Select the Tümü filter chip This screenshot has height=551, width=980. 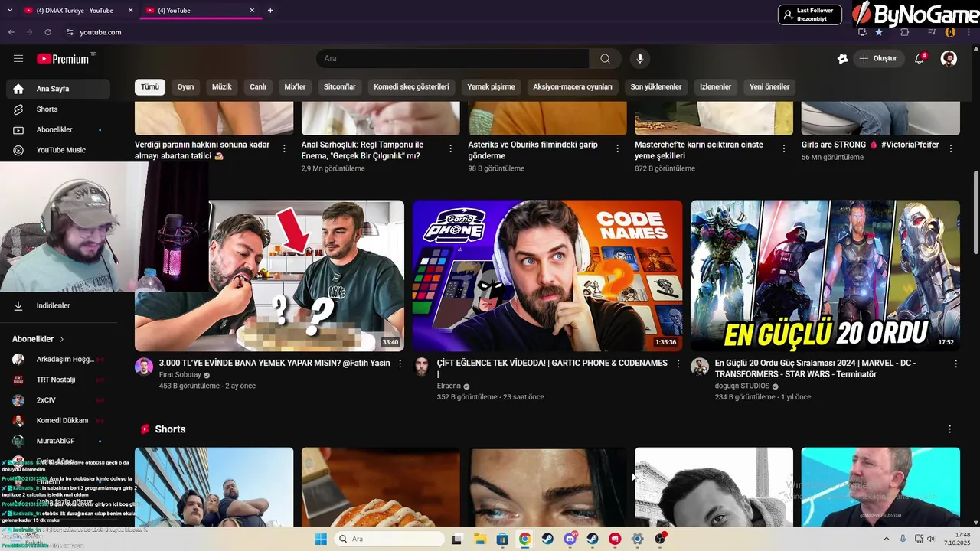coord(150,87)
